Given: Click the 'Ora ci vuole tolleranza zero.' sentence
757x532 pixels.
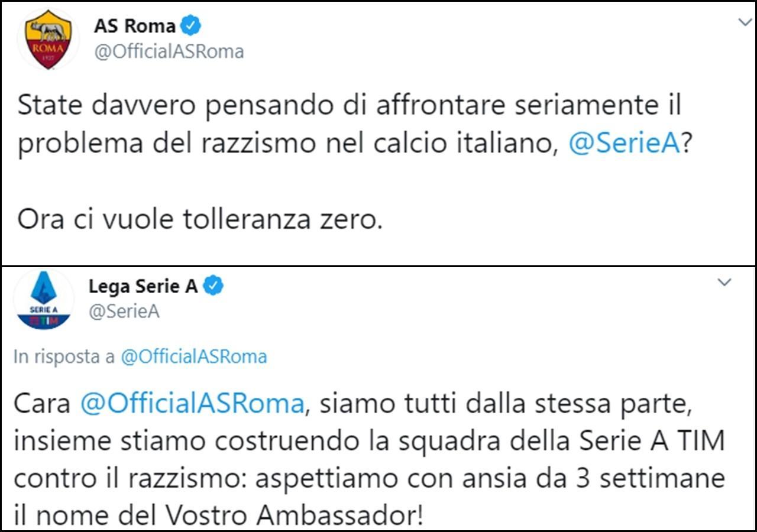Looking at the screenshot, I should [197, 219].
